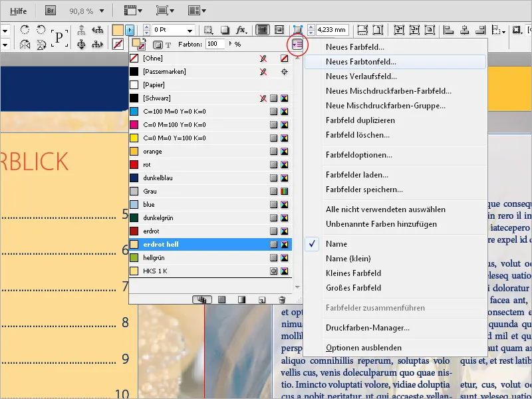
Task: Click Farbfelder speichern... entry
Action: (395, 190)
